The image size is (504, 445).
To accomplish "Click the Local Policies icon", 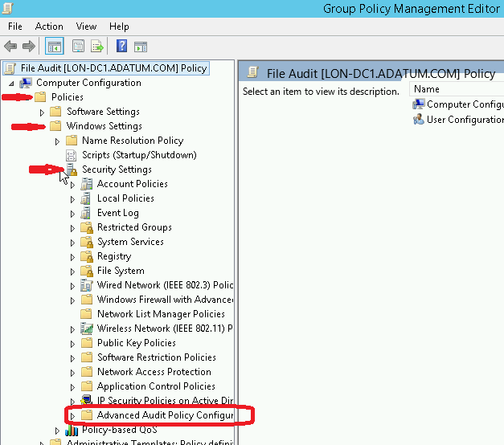I will tap(86, 198).
